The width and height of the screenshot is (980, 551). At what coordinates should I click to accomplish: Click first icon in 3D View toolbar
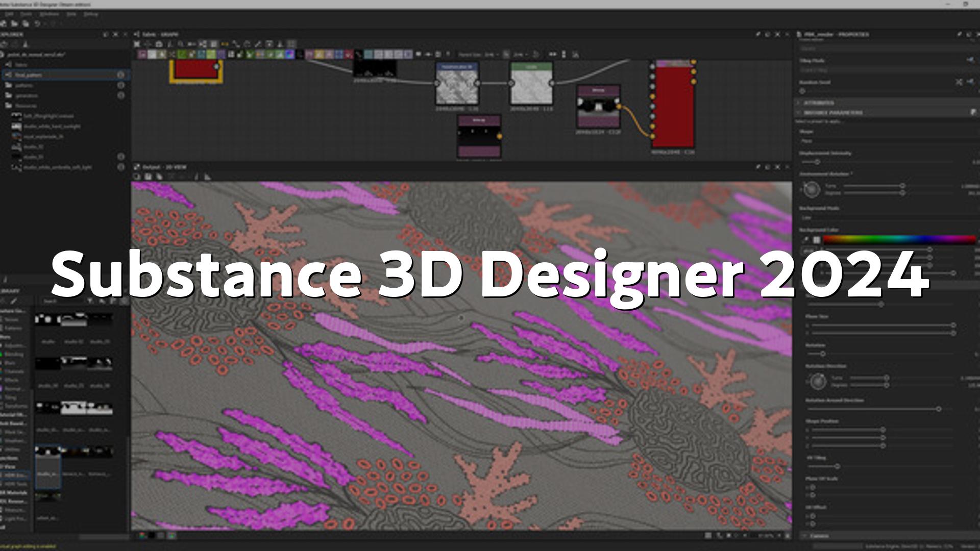[137, 177]
